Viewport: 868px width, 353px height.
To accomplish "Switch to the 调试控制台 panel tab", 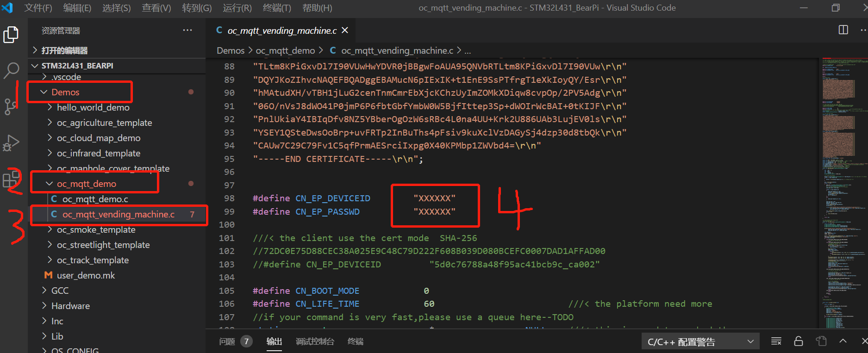I will click(315, 341).
